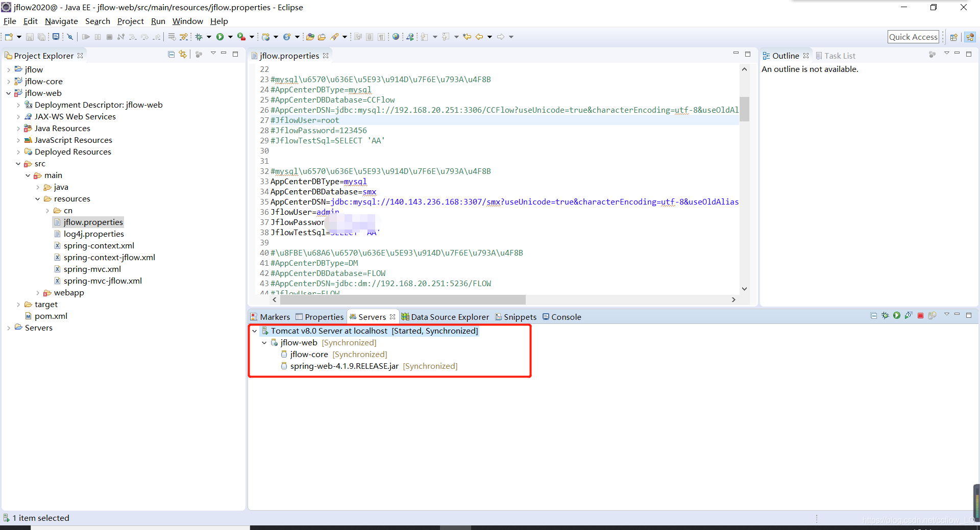Switch to the Console tab
This screenshot has width=980, height=530.
[x=561, y=317]
